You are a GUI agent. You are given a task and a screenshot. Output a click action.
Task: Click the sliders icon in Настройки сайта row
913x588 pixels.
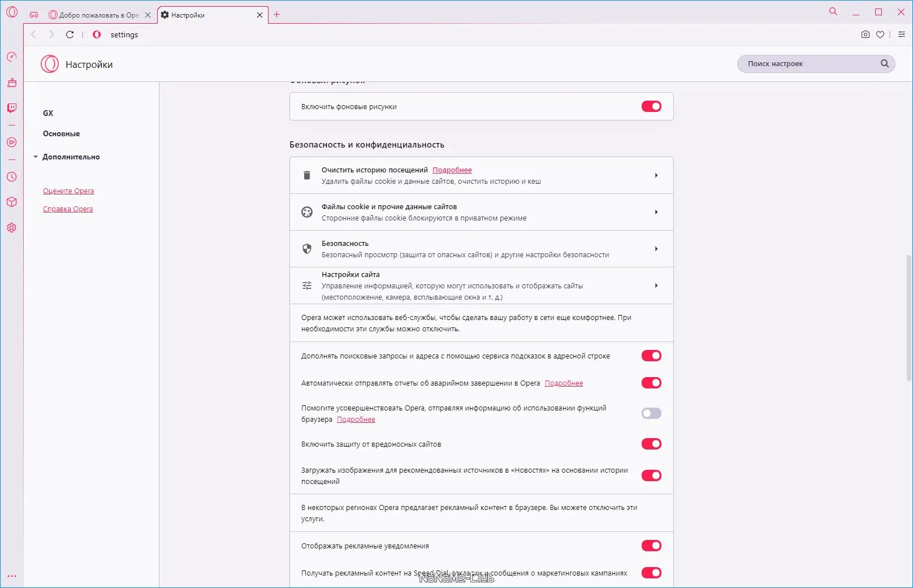[307, 286]
